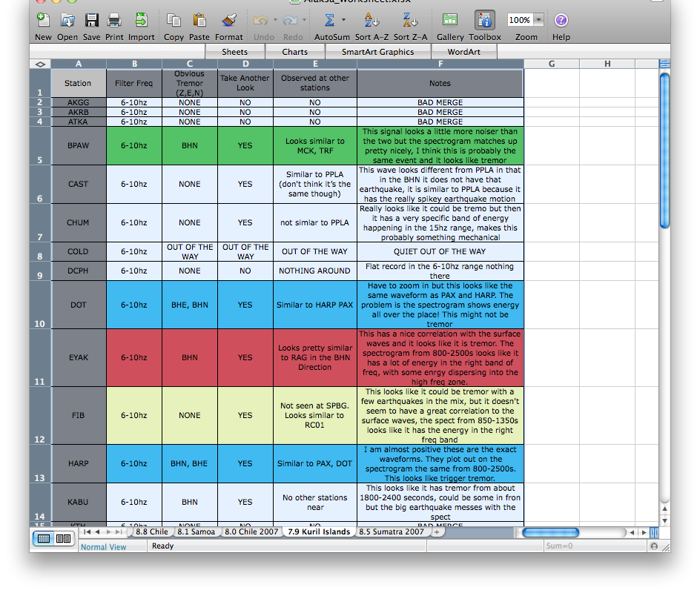This screenshot has height=593, width=700.
Task: Click the Select All corner button
Action: (x=40, y=64)
